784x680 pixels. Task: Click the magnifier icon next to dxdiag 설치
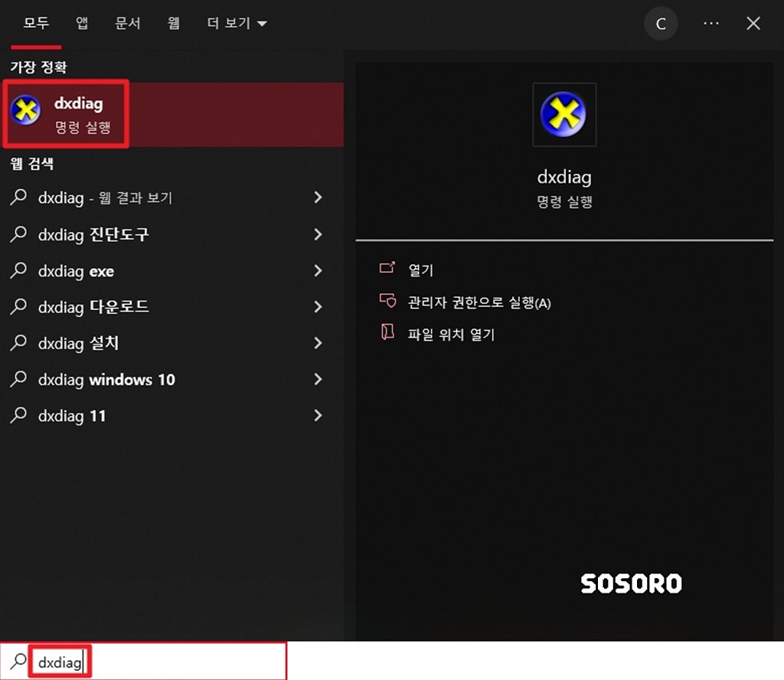pyautogui.click(x=18, y=343)
